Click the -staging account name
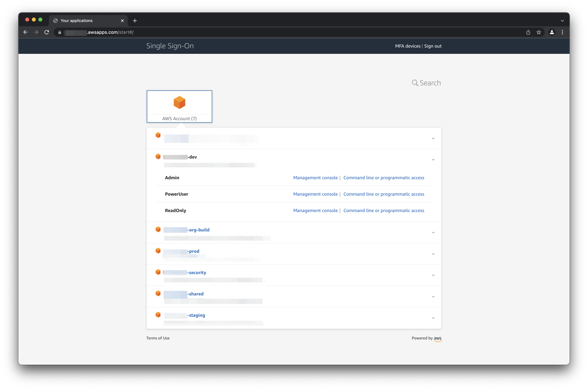This screenshot has height=389, width=588. pyautogui.click(x=184, y=315)
